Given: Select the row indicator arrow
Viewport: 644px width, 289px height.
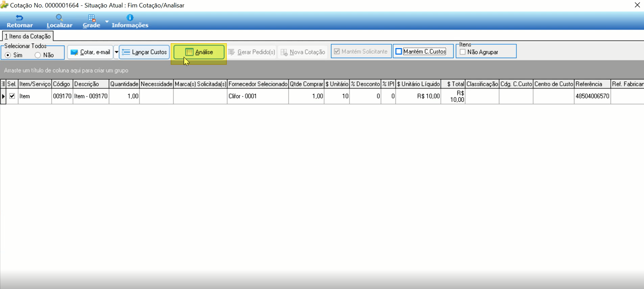Looking at the screenshot, I should [x=3, y=96].
